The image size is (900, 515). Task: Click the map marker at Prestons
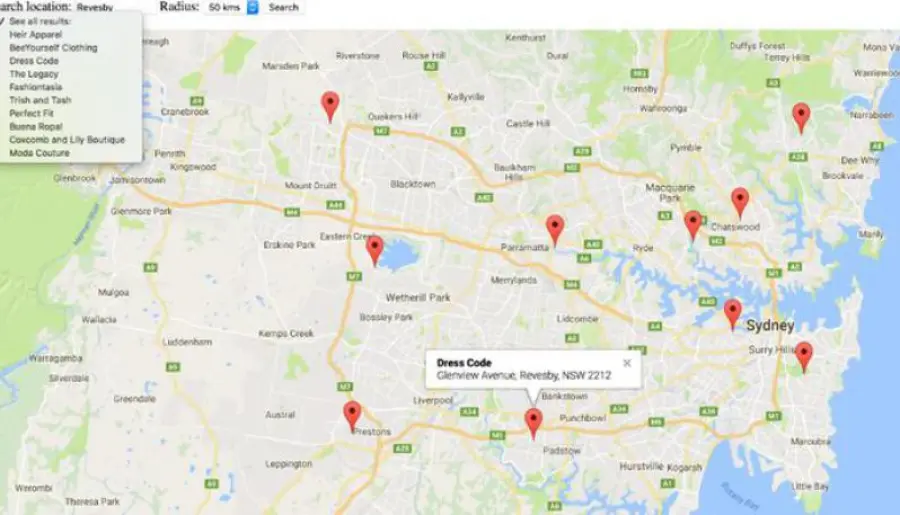(352, 416)
